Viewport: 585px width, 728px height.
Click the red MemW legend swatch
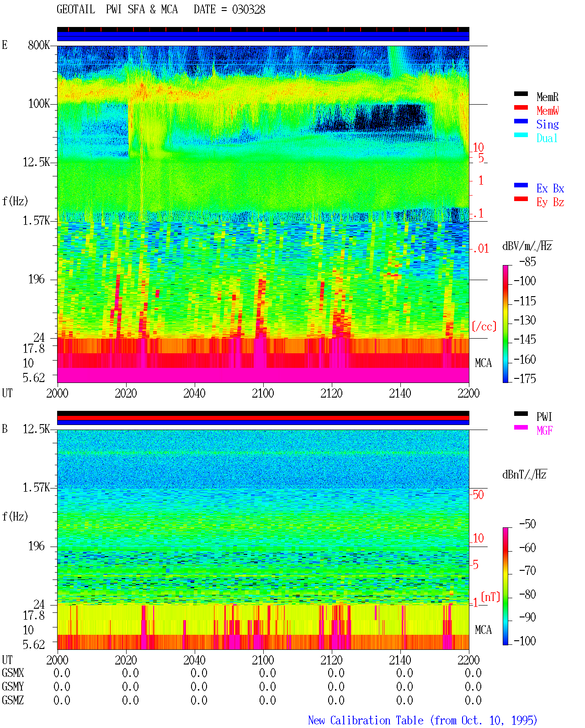pyautogui.click(x=521, y=107)
